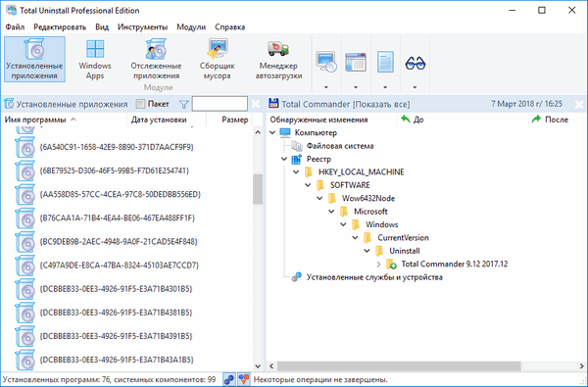Viewport: 588px width, 387px height.
Task: Open the Инструменты menu
Action: [142, 27]
